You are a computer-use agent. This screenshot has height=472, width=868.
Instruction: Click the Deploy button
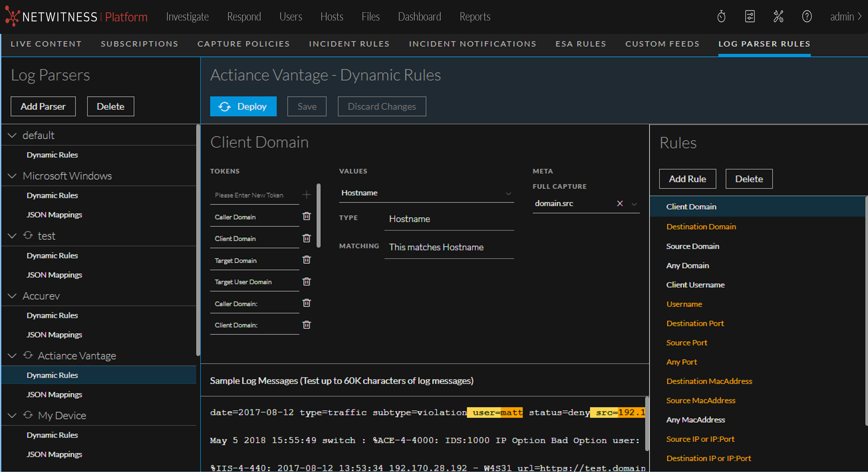coord(243,106)
